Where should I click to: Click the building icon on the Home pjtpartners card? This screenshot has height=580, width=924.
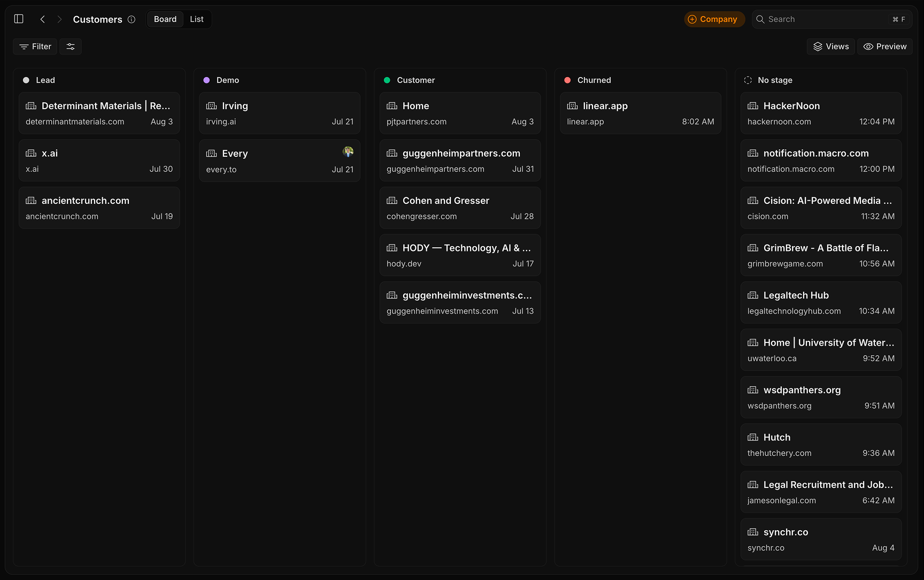pos(392,106)
